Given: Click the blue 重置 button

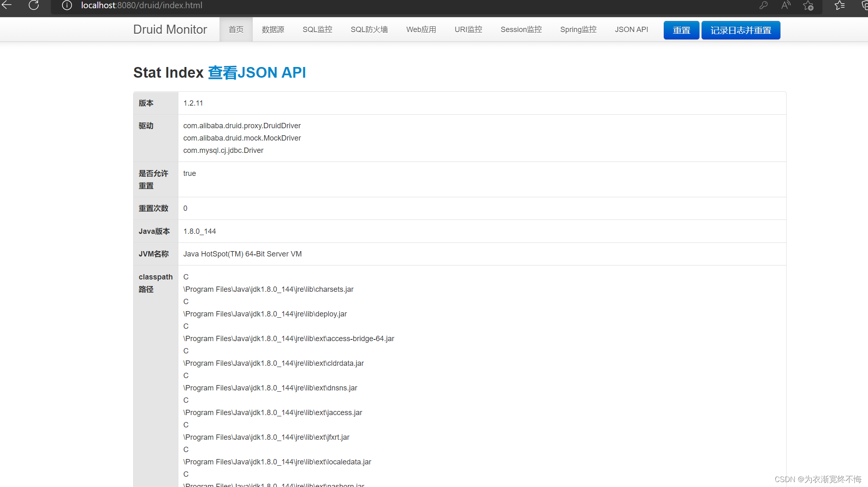Looking at the screenshot, I should (681, 30).
